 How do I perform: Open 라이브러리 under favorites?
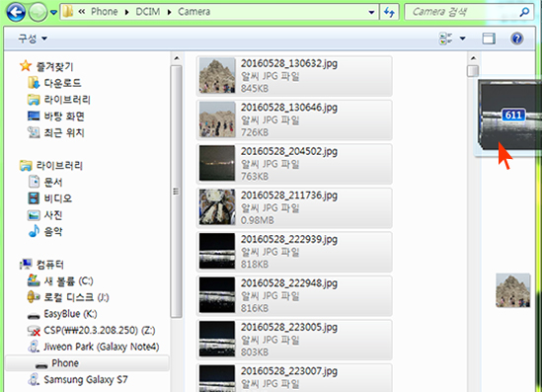(67, 100)
